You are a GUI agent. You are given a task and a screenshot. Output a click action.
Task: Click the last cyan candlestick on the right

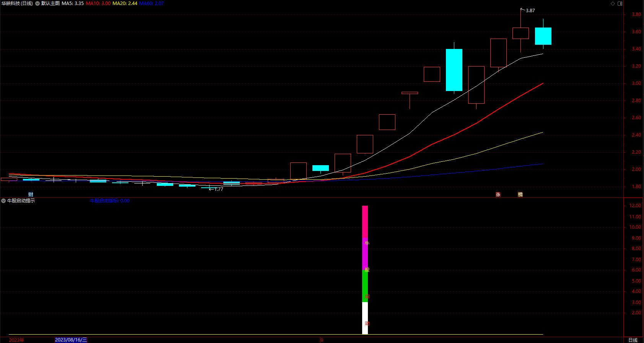point(543,36)
